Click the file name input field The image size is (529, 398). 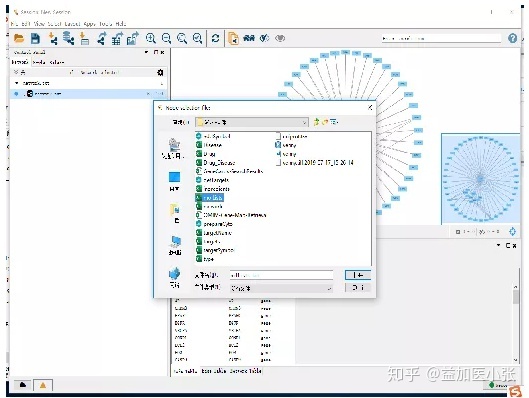(281, 275)
